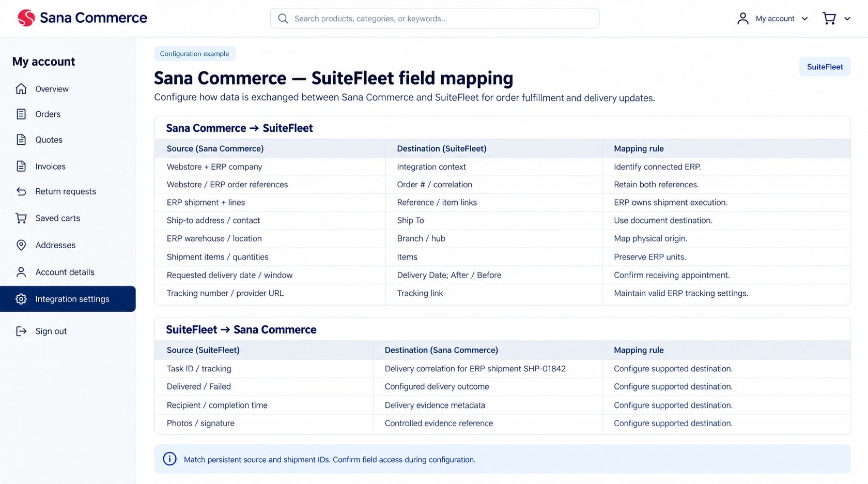Click Delivery evidence metadata cell
The image size is (868, 484).
pos(488,405)
